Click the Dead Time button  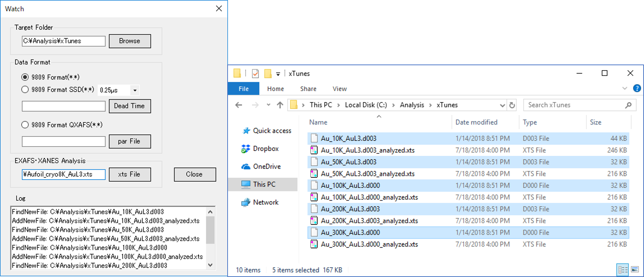click(130, 106)
